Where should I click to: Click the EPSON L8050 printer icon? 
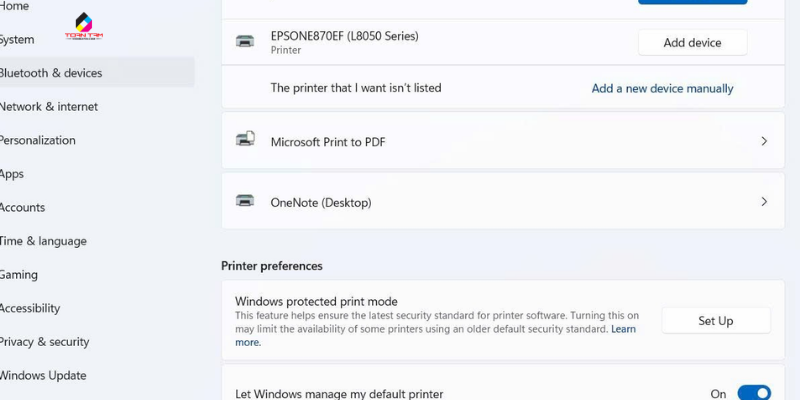[245, 41]
